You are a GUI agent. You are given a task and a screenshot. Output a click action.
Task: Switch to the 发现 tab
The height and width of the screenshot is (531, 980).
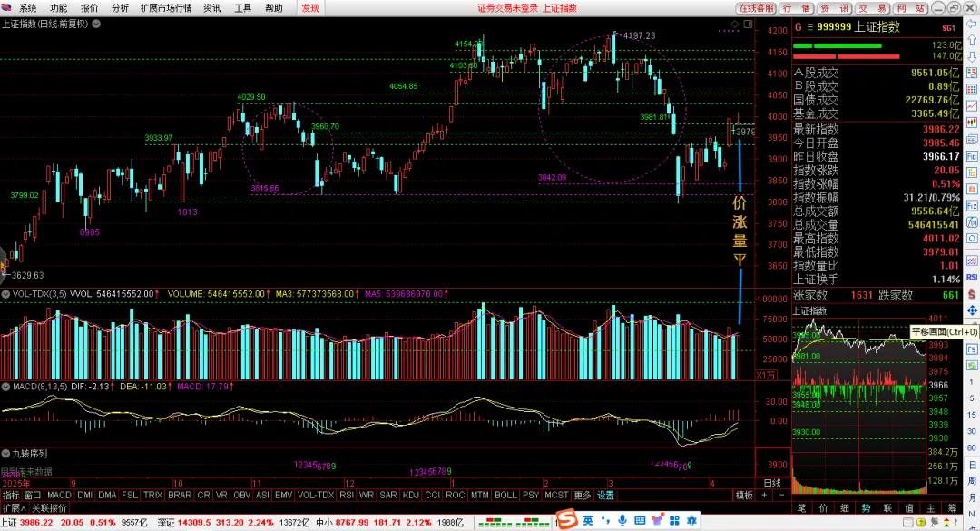[310, 8]
